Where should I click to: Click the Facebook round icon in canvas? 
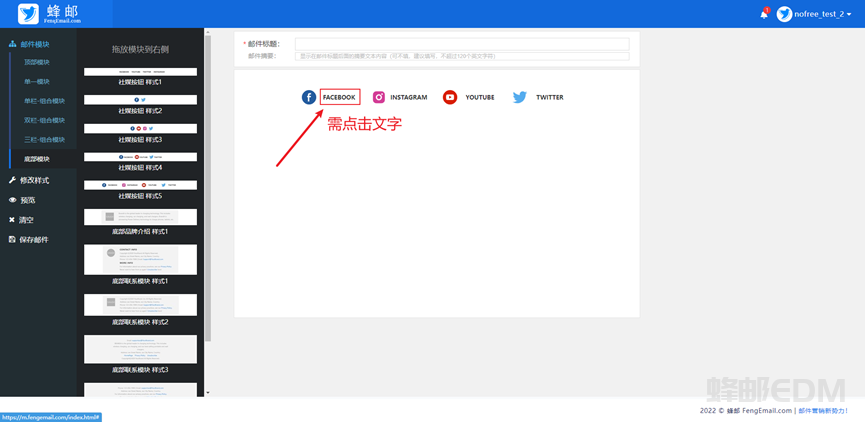click(308, 97)
